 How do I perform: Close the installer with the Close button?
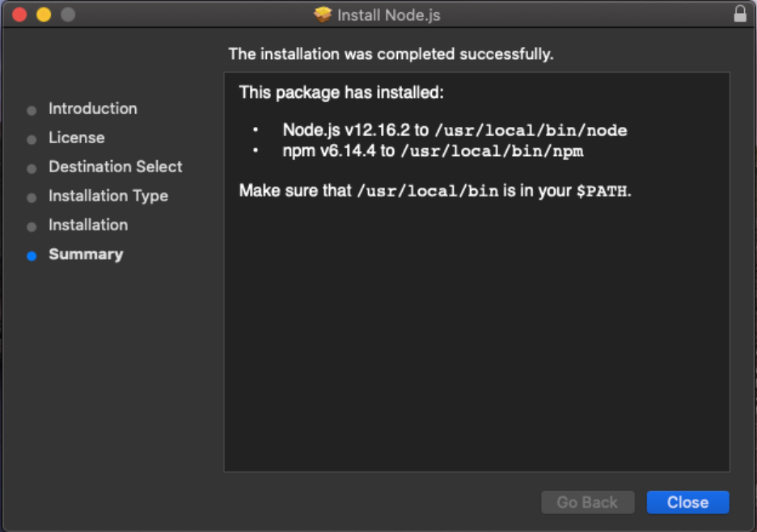[687, 503]
